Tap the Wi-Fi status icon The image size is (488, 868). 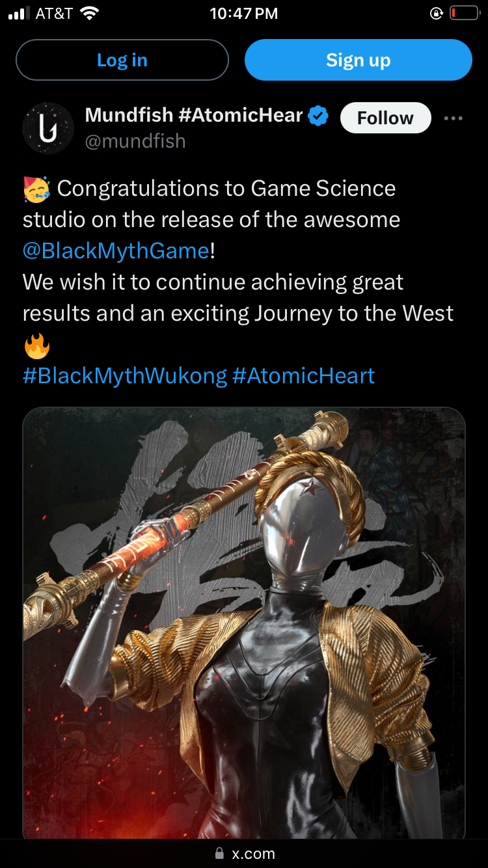click(x=88, y=13)
